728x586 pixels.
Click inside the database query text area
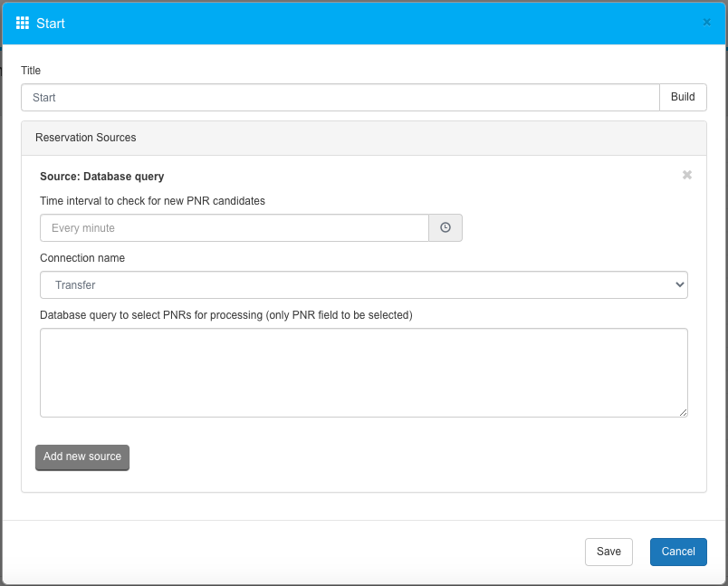click(363, 372)
